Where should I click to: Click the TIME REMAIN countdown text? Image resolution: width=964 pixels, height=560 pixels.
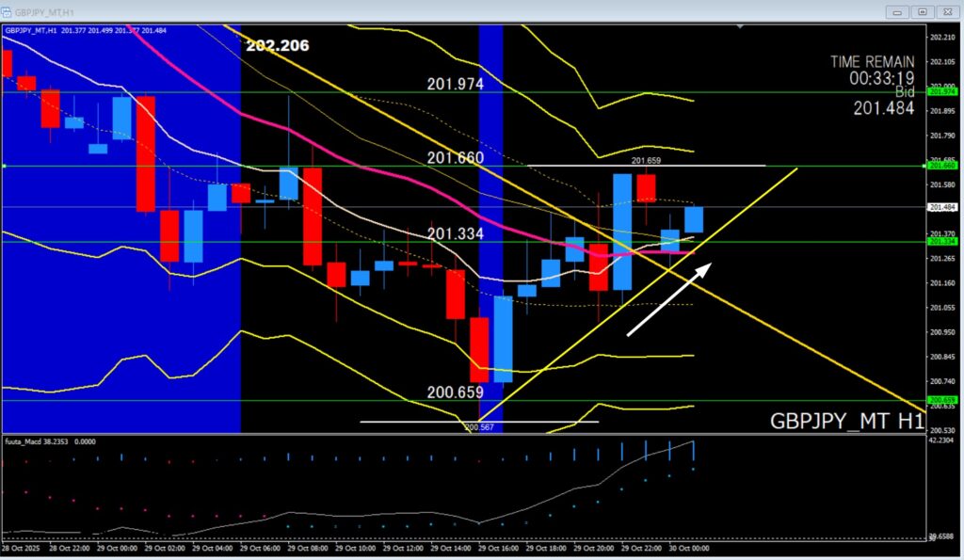[872, 70]
